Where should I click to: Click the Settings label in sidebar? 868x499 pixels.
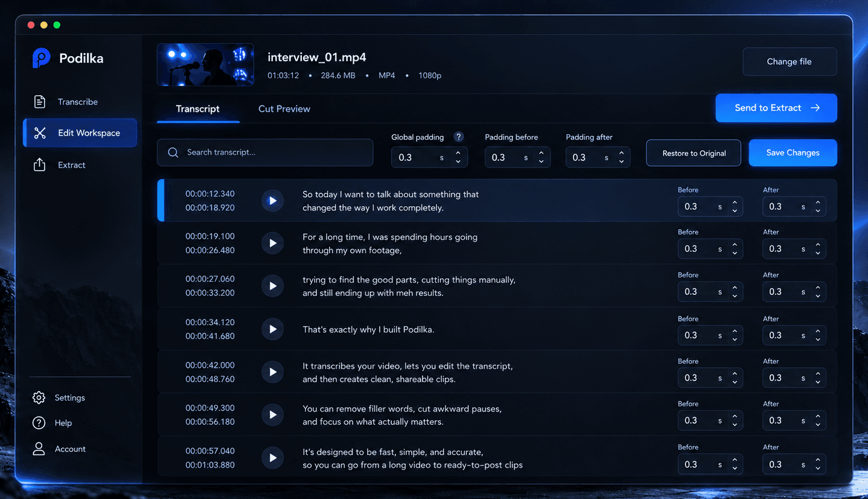click(70, 398)
